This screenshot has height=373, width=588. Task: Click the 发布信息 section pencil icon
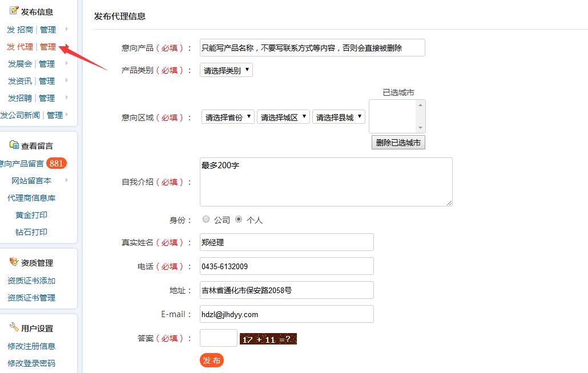14,11
